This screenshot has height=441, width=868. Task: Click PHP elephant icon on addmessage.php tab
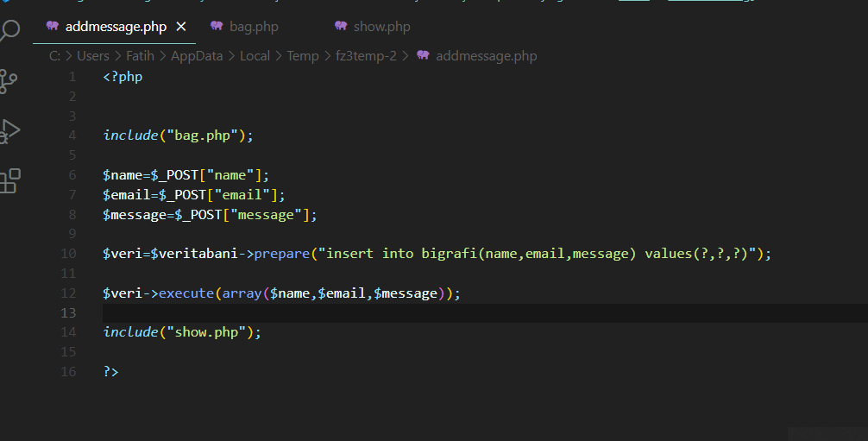point(53,26)
